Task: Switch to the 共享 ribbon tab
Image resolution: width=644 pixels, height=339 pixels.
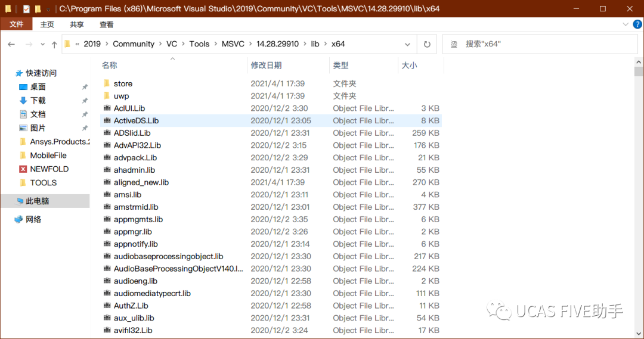Action: tap(76, 24)
